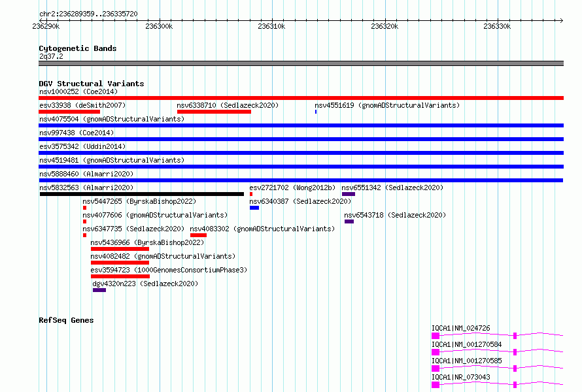Viewport: 582px width, 392px height.
Task: Select the red nsv1000252 variant bar
Action: pyautogui.click(x=301, y=98)
